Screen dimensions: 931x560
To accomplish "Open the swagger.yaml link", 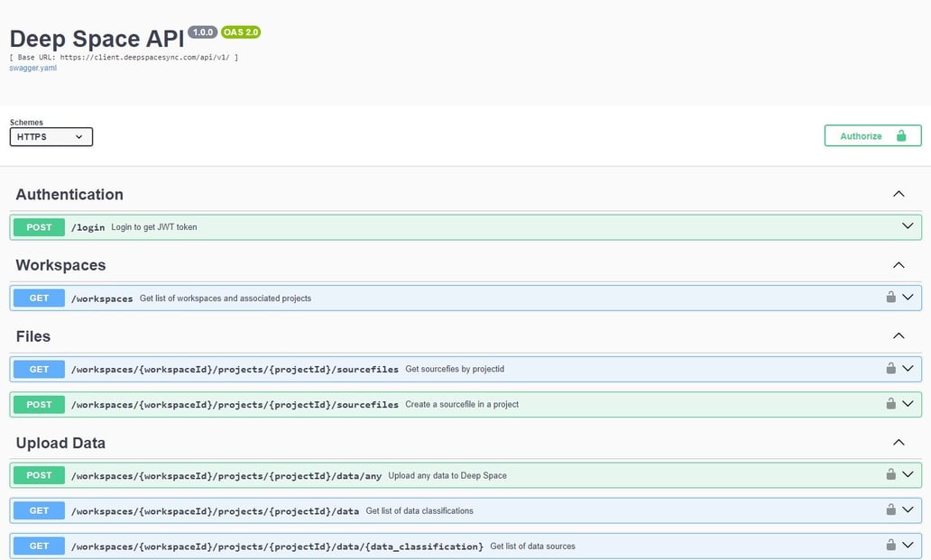I will [x=32, y=67].
